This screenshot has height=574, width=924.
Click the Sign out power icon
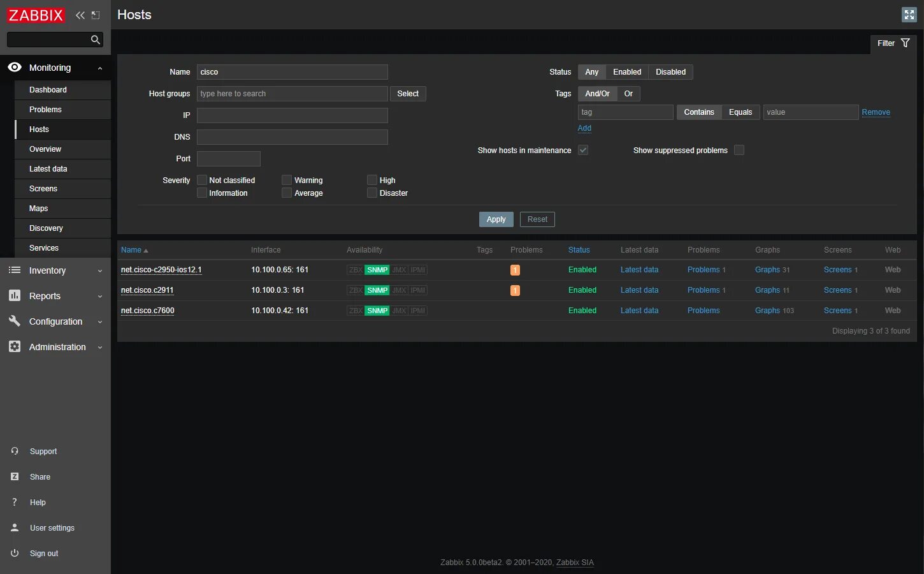click(15, 553)
